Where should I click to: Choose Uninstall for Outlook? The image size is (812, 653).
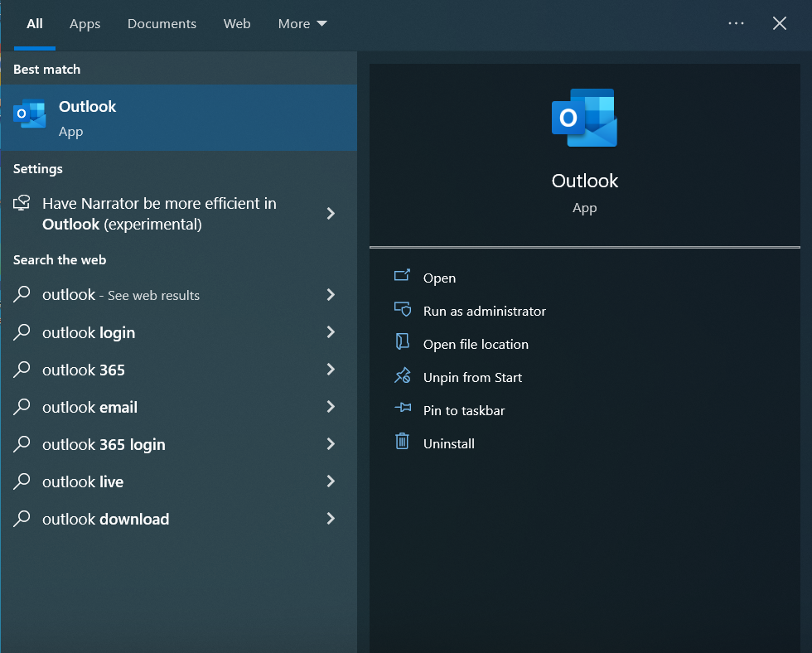pos(448,444)
